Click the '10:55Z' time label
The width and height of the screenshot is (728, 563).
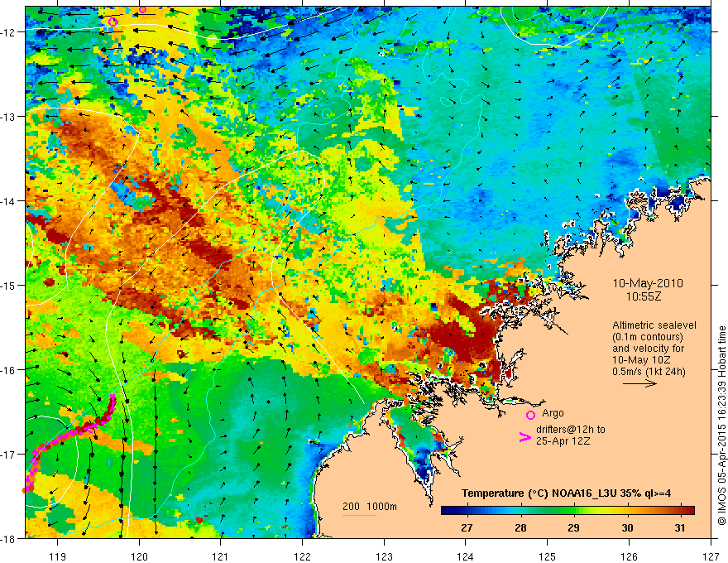(644, 296)
